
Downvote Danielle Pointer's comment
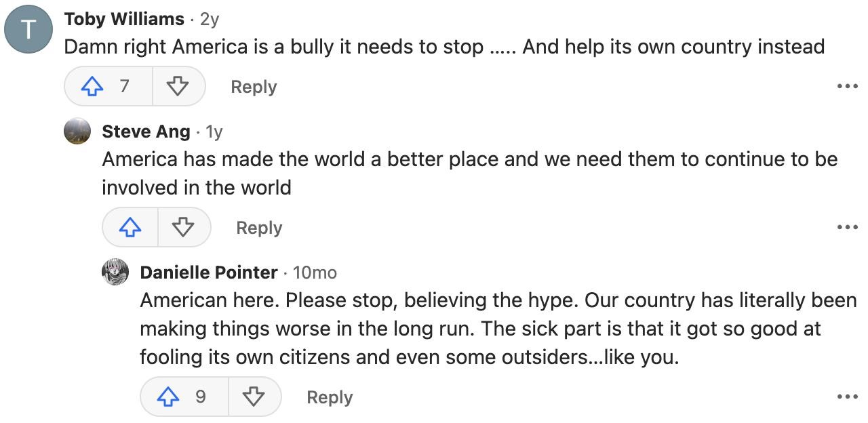coord(254,397)
